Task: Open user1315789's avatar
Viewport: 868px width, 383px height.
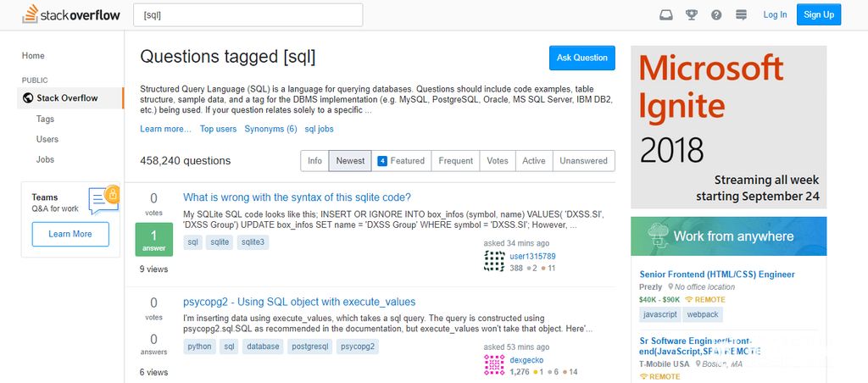Action: pos(494,261)
